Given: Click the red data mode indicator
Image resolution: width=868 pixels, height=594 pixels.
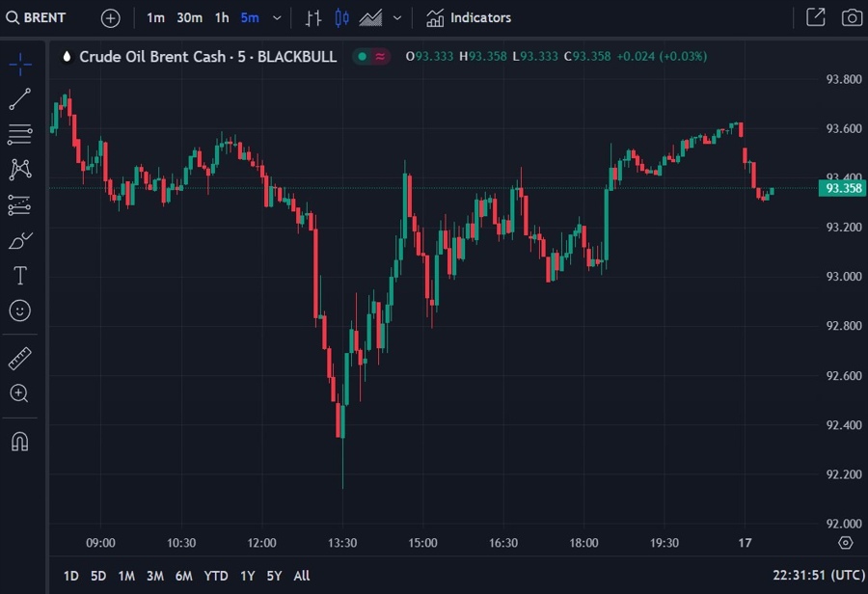Looking at the screenshot, I should 380,57.
